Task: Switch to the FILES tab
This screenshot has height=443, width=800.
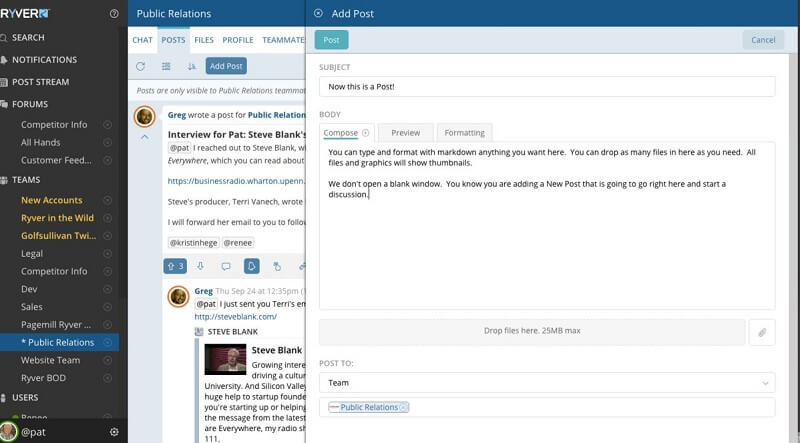Action: 204,40
